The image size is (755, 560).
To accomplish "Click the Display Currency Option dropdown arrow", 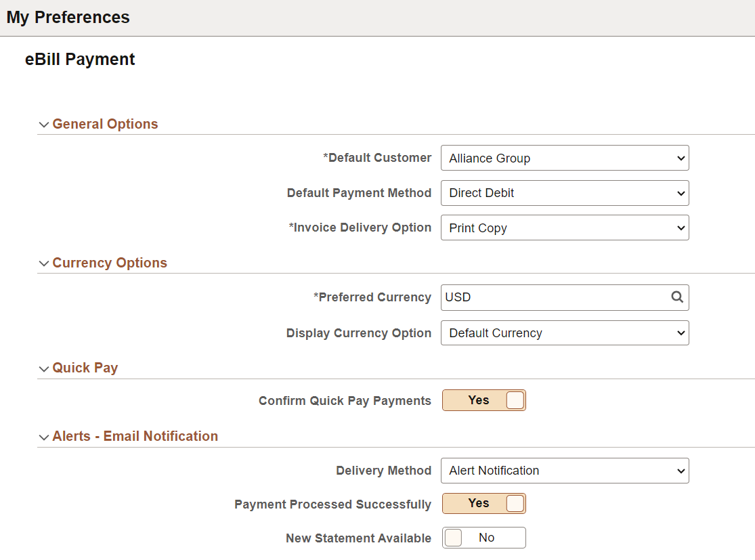I will tap(680, 332).
